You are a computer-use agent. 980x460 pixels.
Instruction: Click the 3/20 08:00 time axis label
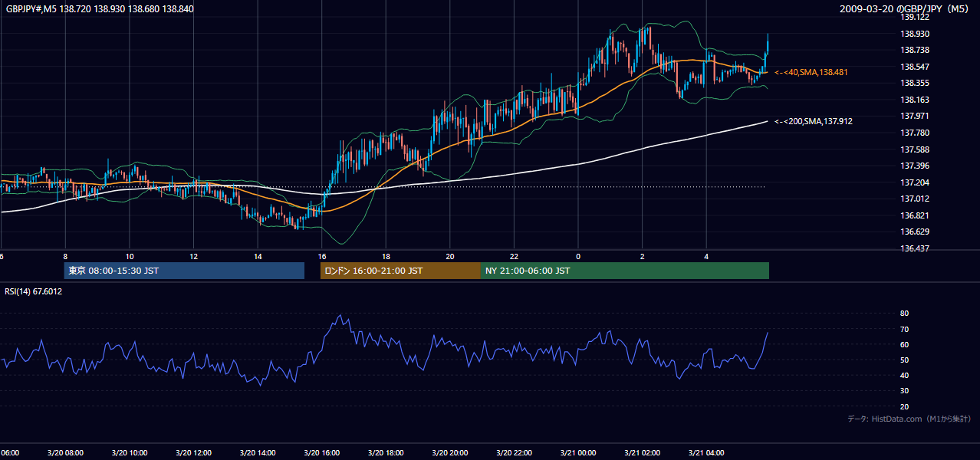point(65,453)
